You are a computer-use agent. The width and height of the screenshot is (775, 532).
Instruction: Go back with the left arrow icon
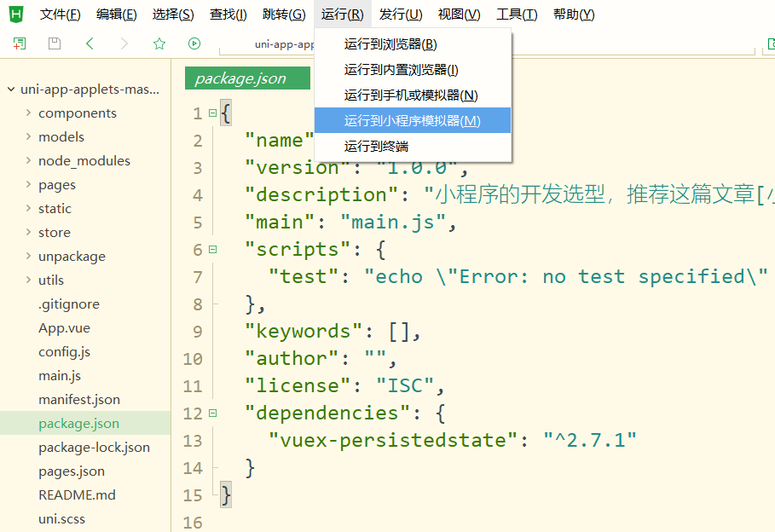click(90, 43)
